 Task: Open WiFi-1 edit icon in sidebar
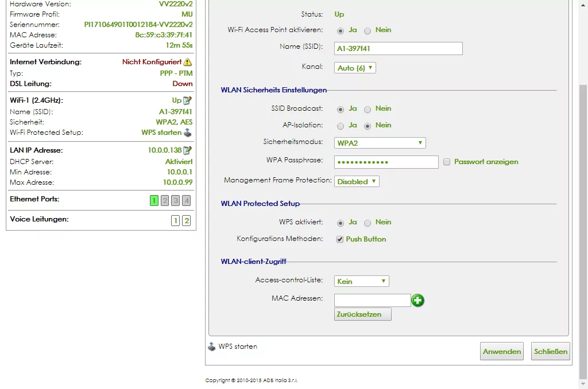pyautogui.click(x=187, y=100)
